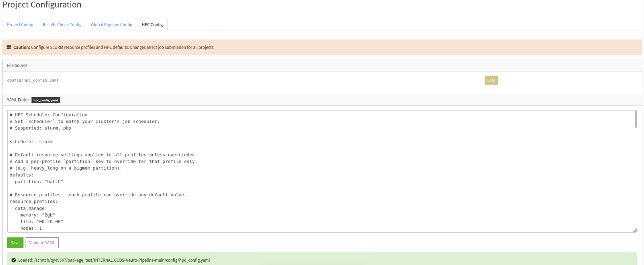644x265 pixels.
Task: Click '# HPC Scheduler Configuration' comment line
Action: point(49,115)
